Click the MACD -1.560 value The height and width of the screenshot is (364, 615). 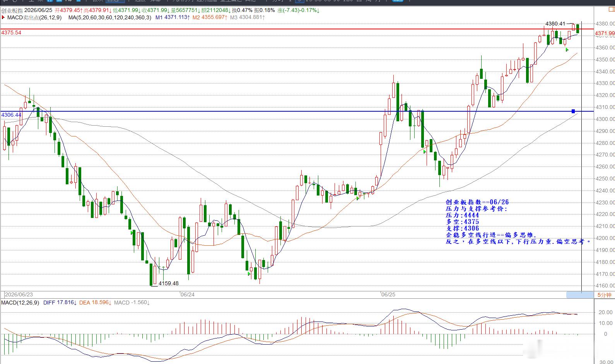132,303
